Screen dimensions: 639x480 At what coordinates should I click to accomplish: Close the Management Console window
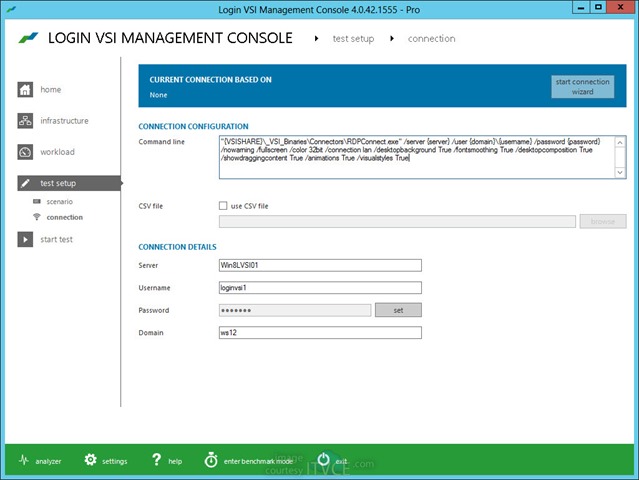[x=620, y=7]
